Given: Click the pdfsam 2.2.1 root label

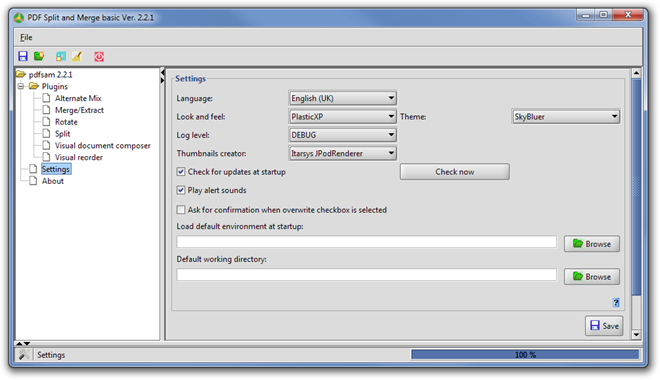Looking at the screenshot, I should coord(51,74).
